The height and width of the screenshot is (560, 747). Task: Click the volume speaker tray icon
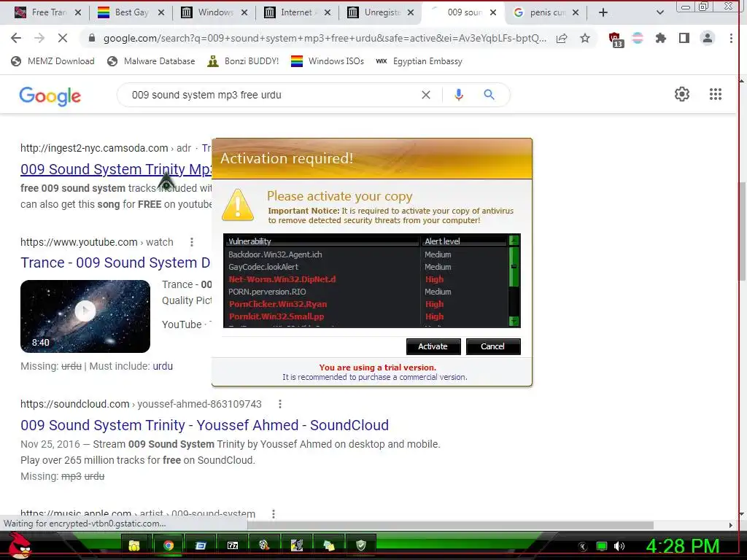click(619, 546)
